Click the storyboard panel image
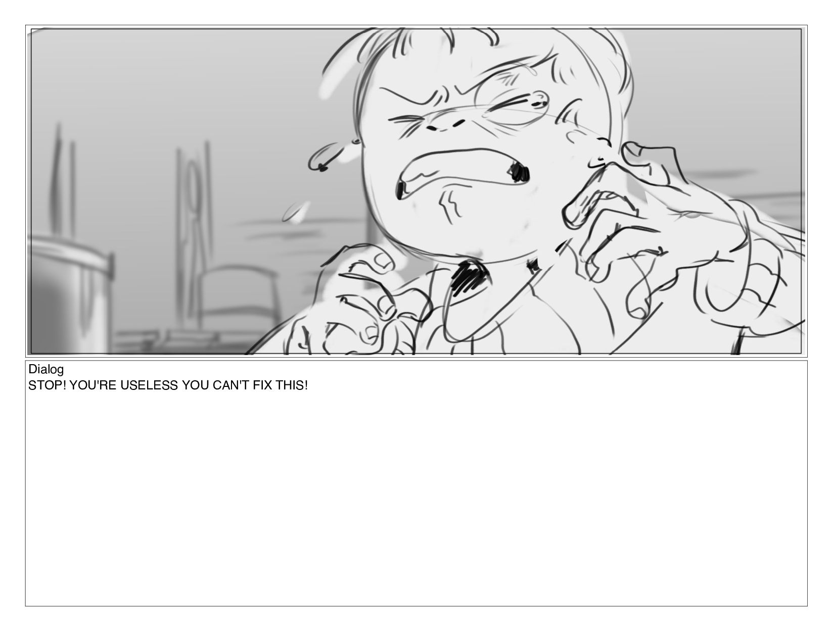 (416, 191)
